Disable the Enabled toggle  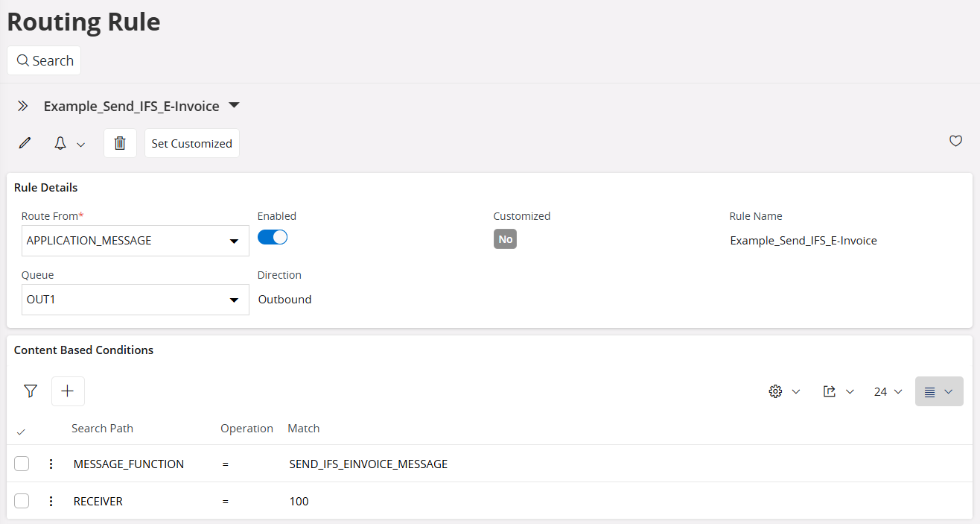pyautogui.click(x=272, y=236)
